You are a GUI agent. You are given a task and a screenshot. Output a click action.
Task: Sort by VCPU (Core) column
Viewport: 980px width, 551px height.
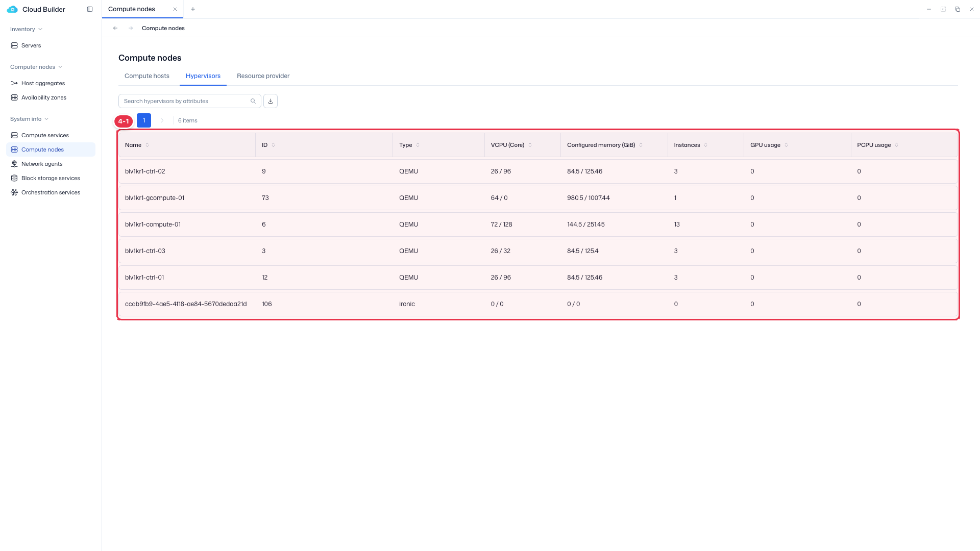coord(530,145)
